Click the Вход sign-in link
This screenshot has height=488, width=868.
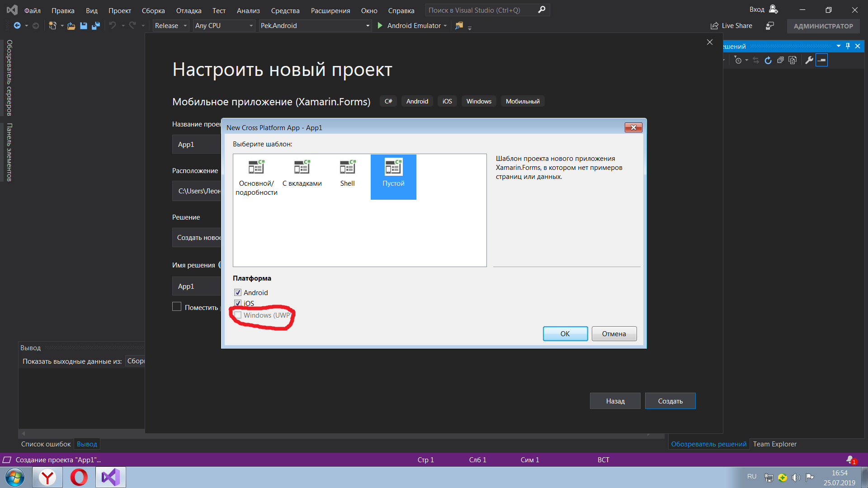(757, 9)
